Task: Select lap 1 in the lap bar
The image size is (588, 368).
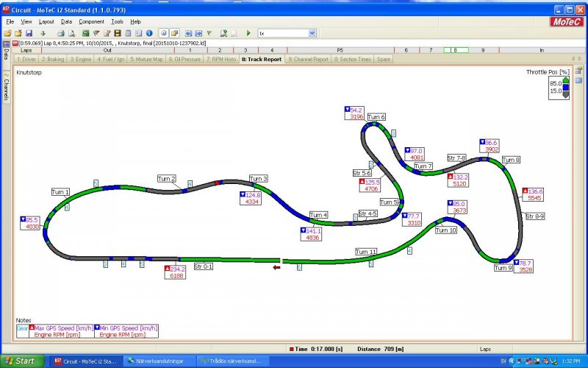Action: (x=190, y=50)
